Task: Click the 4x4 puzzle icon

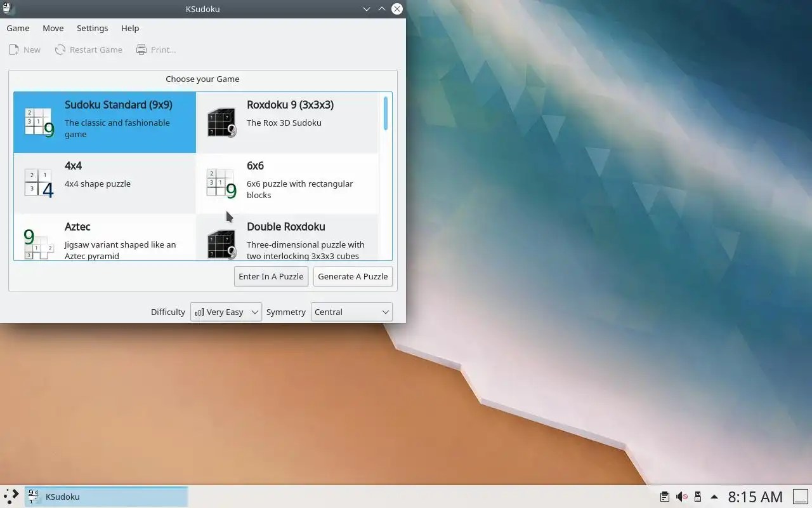Action: click(39, 184)
